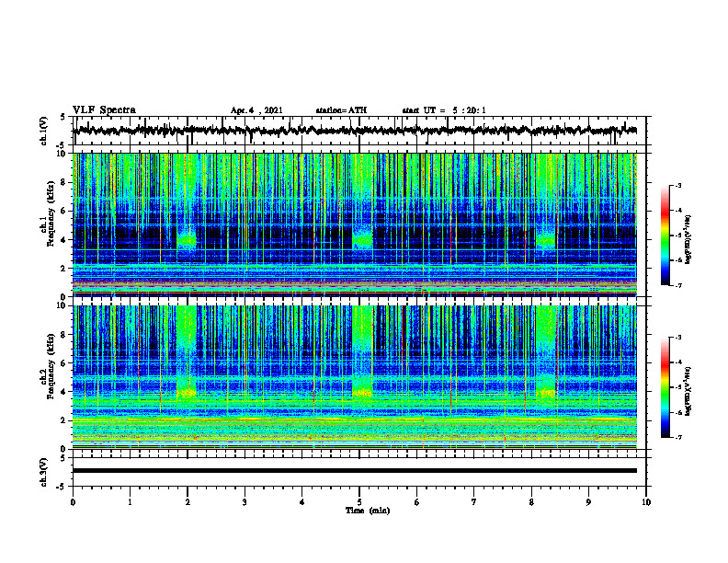
Task: Click time axis tick label "8"
Action: coord(531,502)
